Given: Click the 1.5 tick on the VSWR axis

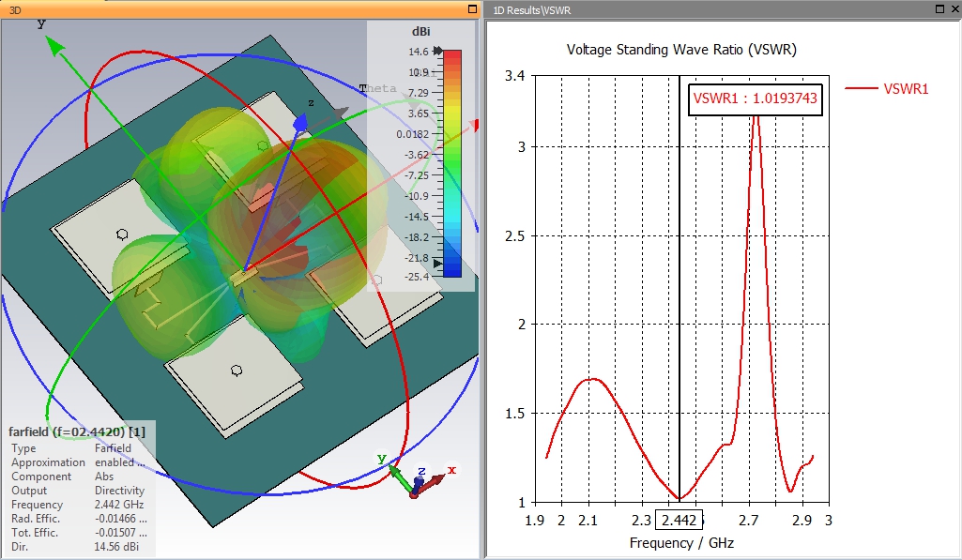Looking at the screenshot, I should [x=514, y=414].
